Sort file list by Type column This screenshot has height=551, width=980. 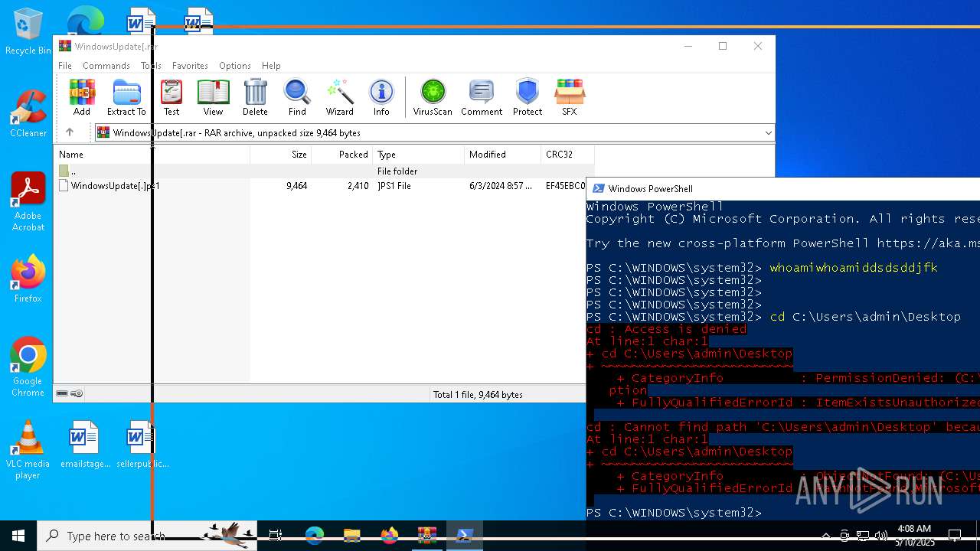[x=419, y=155]
